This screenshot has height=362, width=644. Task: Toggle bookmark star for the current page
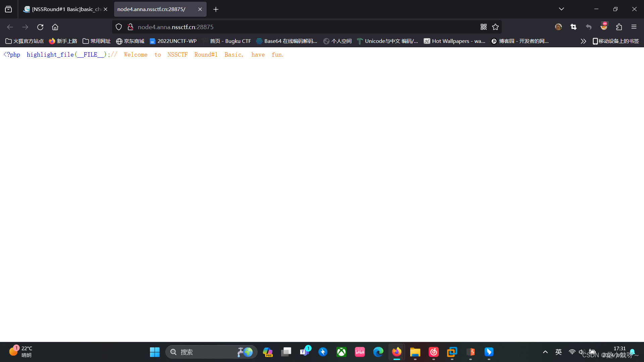495,27
